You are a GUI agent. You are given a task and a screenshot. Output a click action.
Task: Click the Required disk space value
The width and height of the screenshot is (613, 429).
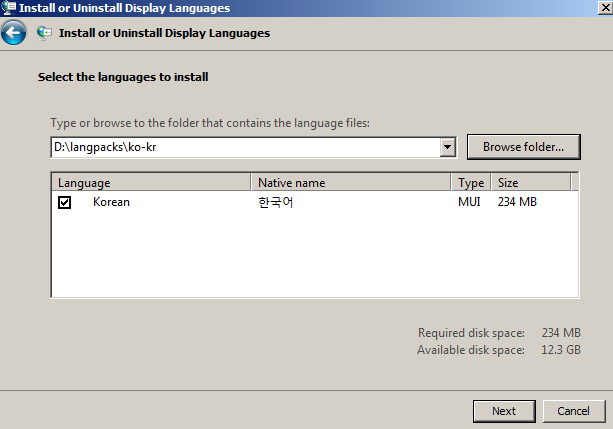coord(561,333)
